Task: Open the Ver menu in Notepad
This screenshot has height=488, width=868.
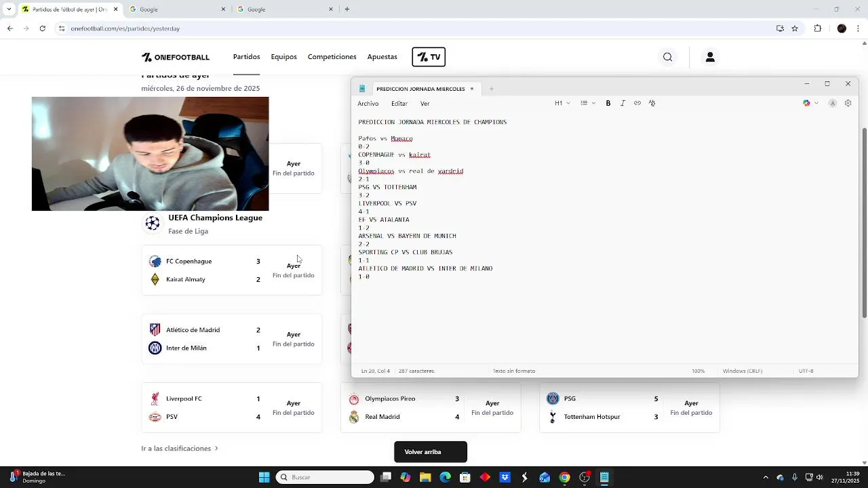Action: point(425,104)
